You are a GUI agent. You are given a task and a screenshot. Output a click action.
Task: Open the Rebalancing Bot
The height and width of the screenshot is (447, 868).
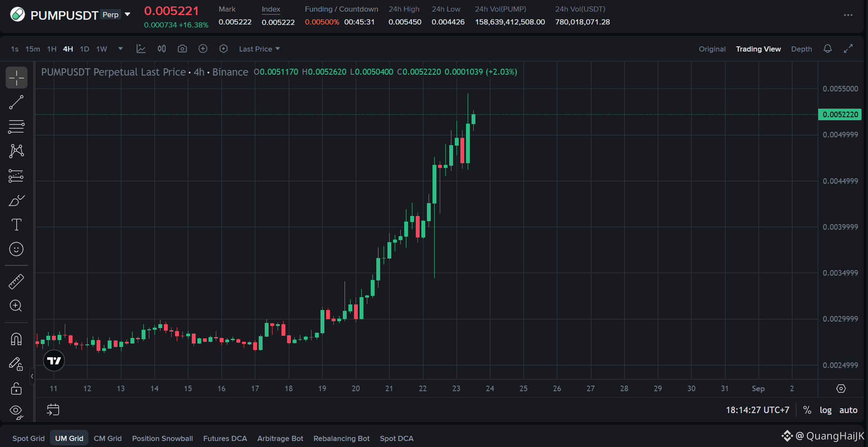(342, 438)
